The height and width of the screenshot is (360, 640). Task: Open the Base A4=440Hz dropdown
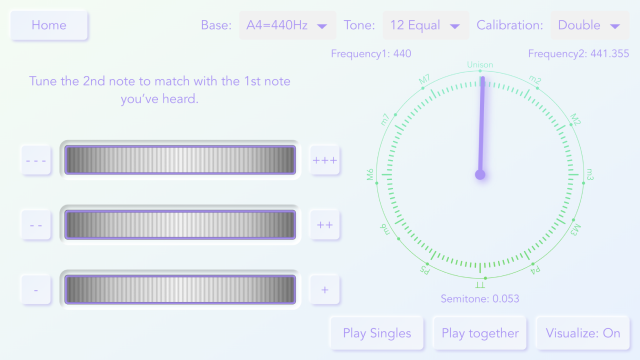(x=287, y=25)
